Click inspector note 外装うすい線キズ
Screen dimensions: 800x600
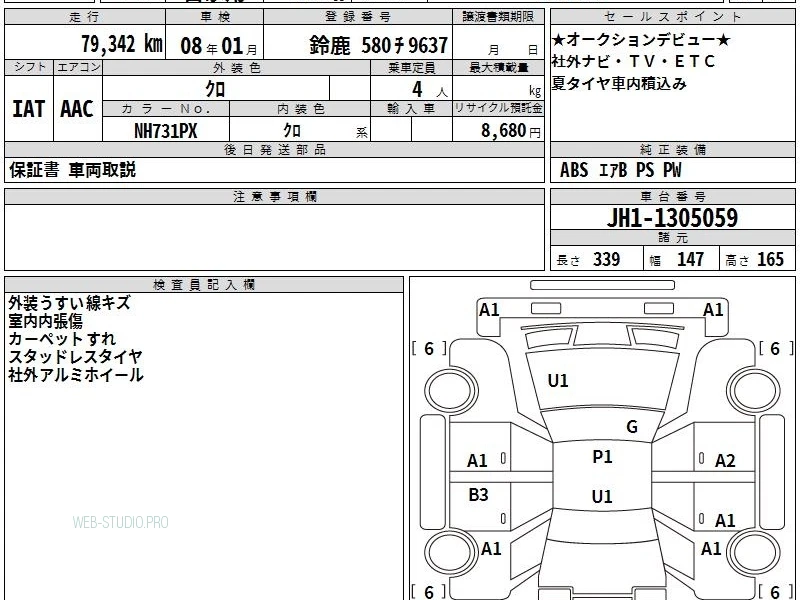click(69, 303)
